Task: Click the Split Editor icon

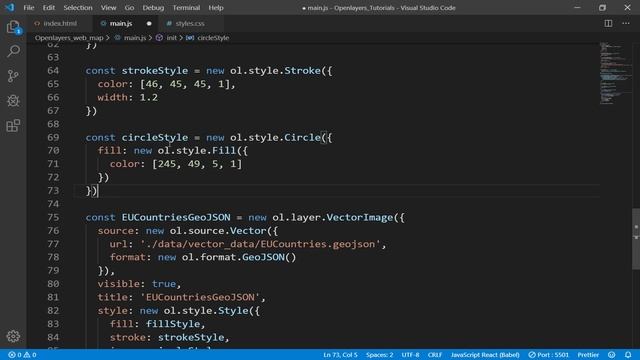Action: (x=608, y=24)
